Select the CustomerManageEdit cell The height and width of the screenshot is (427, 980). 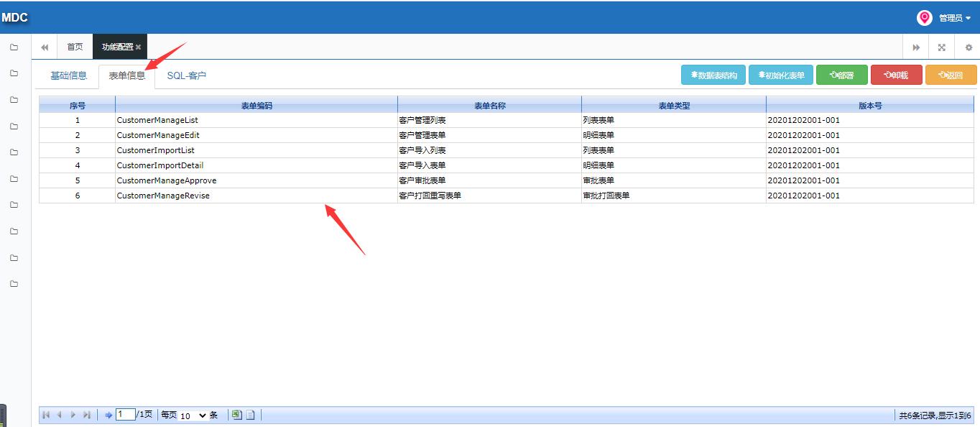256,135
